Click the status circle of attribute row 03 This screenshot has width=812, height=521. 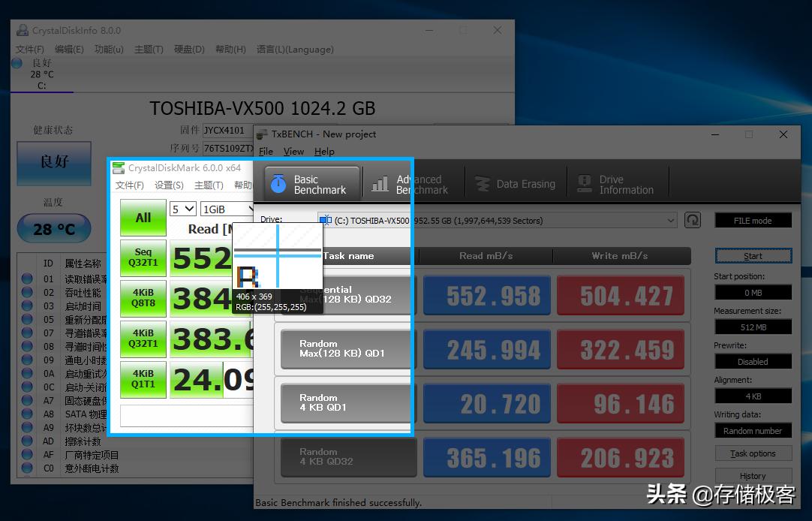(27, 306)
